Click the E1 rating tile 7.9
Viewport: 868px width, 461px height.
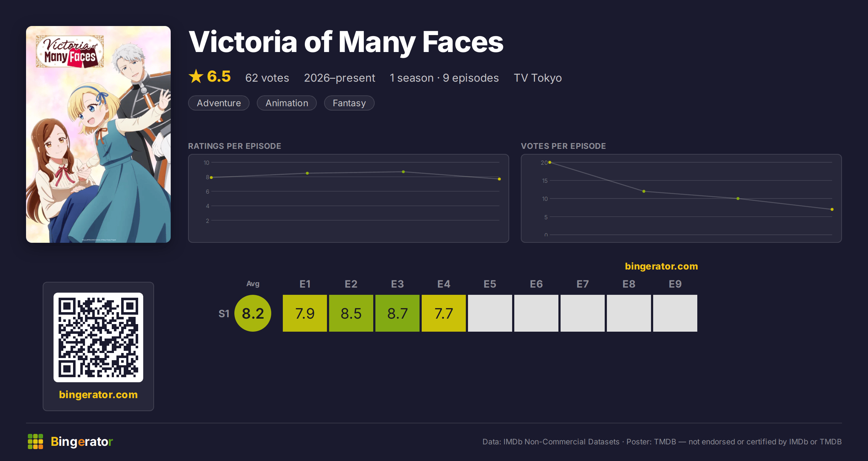pyautogui.click(x=305, y=313)
